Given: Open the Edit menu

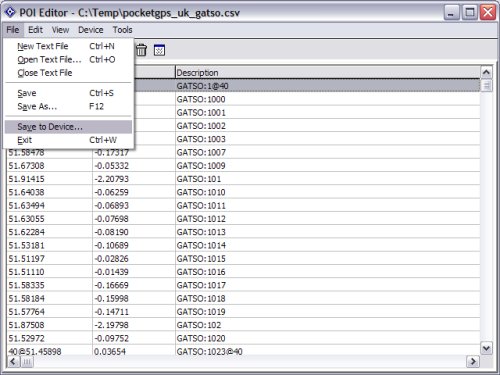Looking at the screenshot, I should click(x=35, y=30).
